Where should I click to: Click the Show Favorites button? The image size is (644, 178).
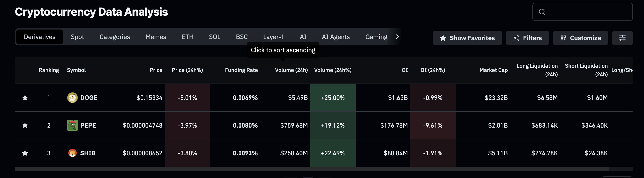[467, 38]
